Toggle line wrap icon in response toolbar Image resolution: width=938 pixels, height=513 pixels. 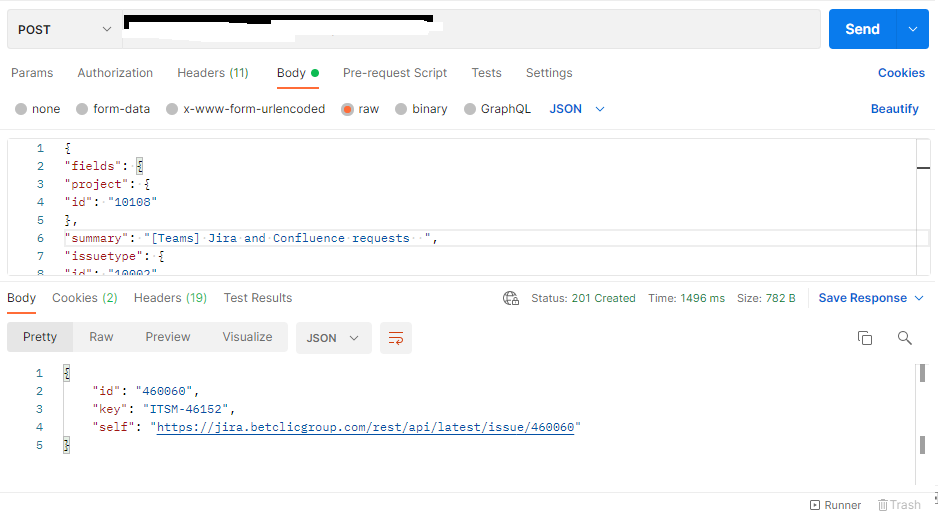click(x=395, y=338)
